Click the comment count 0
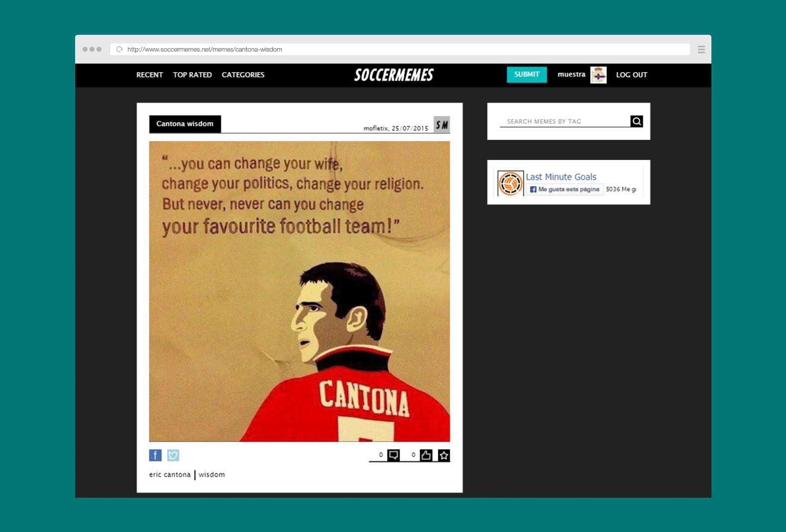The image size is (786, 532). (x=381, y=455)
